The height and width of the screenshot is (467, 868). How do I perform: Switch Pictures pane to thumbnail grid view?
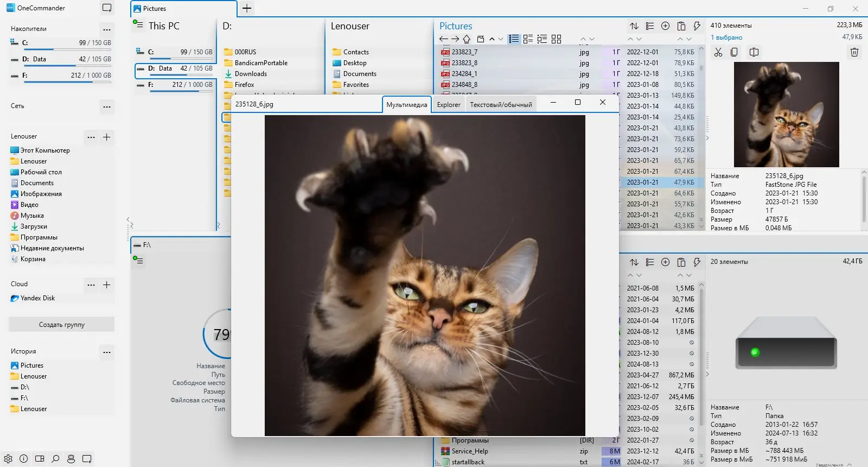[x=556, y=39]
